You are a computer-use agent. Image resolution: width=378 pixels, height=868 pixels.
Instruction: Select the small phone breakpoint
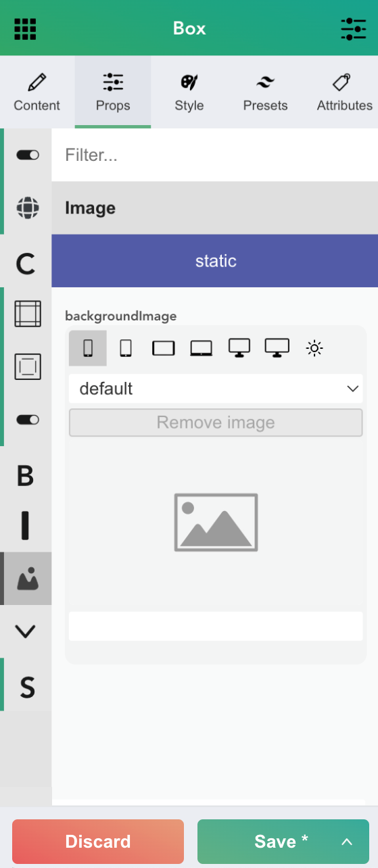(88, 348)
